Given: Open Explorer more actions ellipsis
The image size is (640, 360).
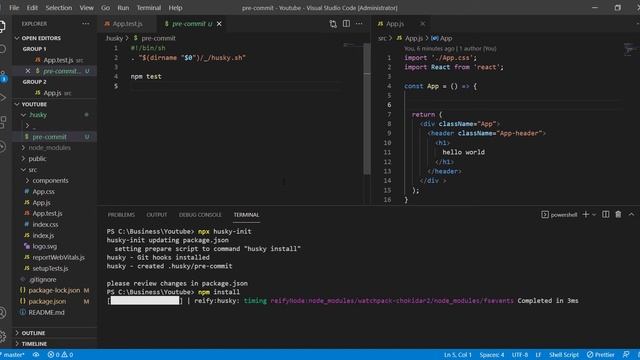Looking at the screenshot, I should click(86, 24).
